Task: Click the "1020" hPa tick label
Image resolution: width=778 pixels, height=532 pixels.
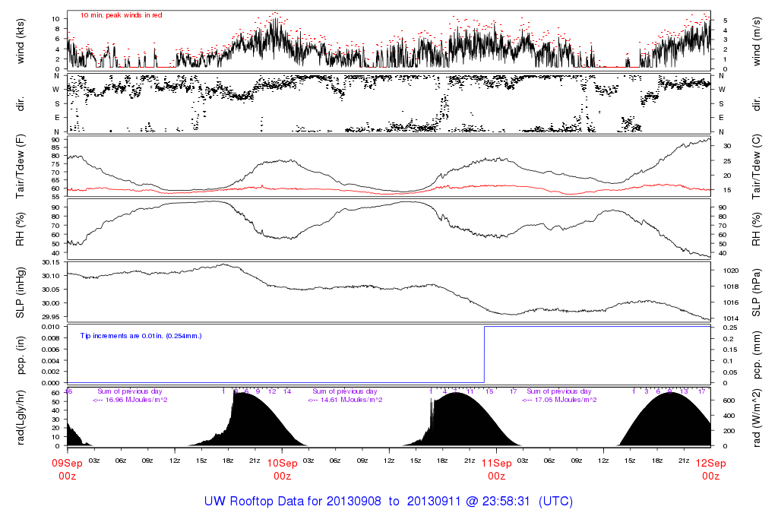Action: click(731, 271)
